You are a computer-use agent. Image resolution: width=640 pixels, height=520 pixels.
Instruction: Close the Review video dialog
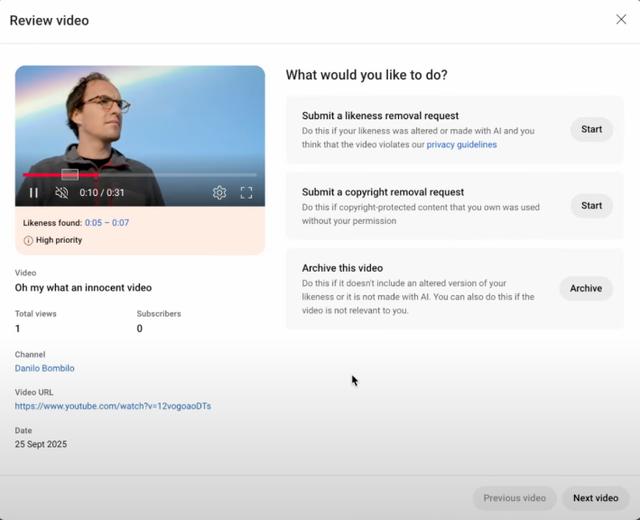(x=621, y=20)
